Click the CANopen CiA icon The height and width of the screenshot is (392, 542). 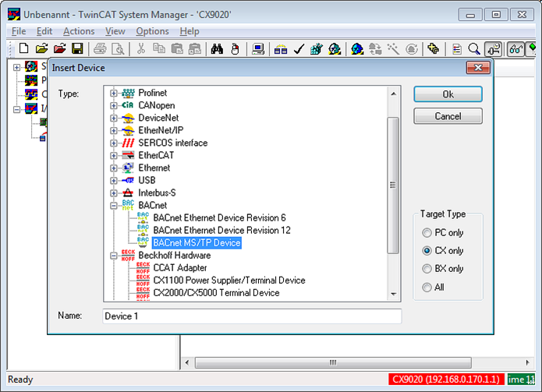click(128, 105)
